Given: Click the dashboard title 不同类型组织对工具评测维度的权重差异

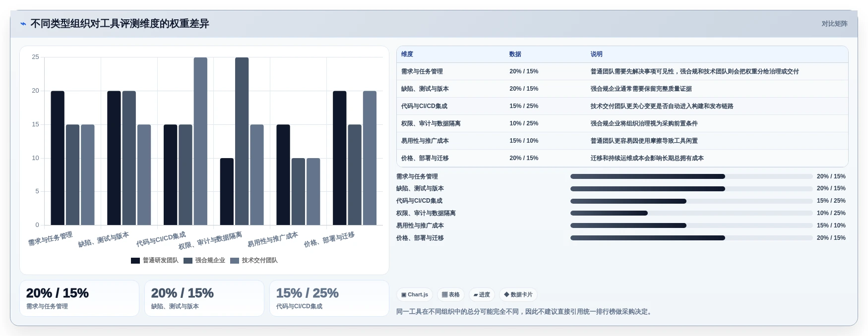Looking at the screenshot, I should (x=120, y=24).
